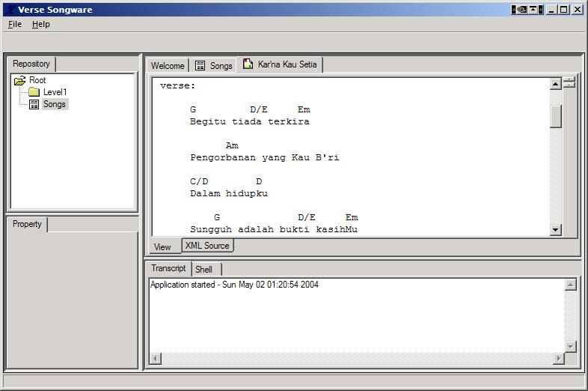Select the Root node in repository tree
588x391 pixels.
click(37, 80)
